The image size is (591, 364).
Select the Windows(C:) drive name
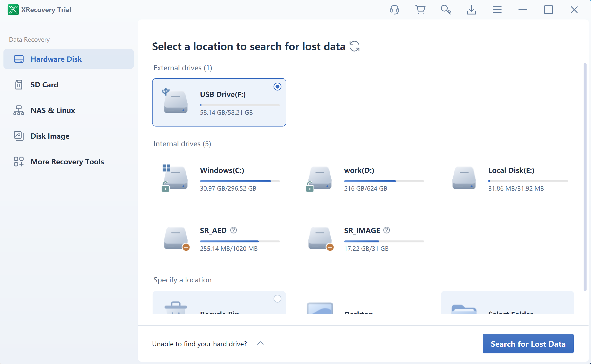click(222, 170)
